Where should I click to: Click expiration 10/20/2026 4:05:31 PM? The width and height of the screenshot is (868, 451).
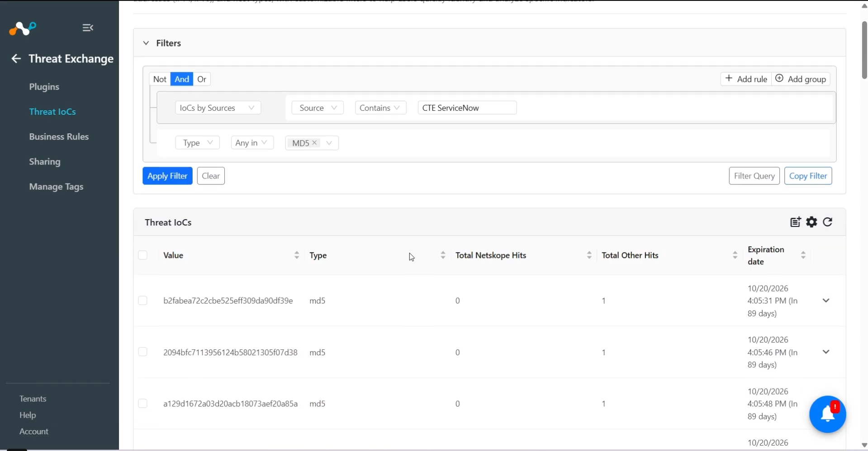tap(773, 301)
